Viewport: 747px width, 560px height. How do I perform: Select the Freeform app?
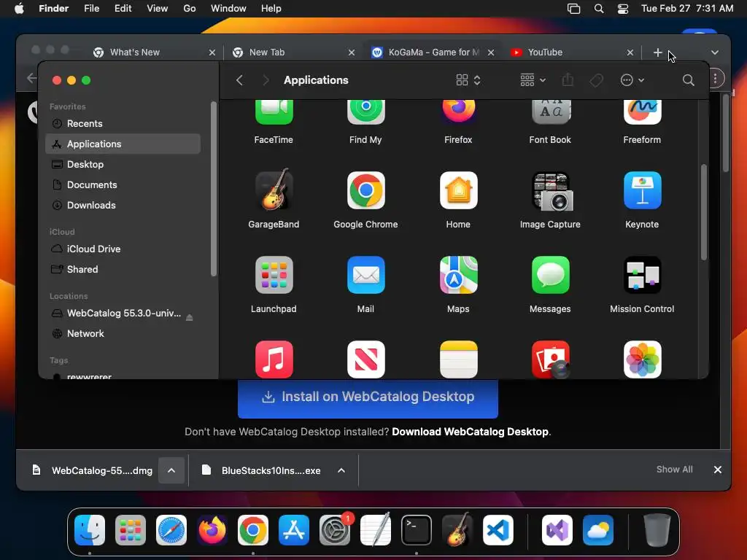(642, 112)
